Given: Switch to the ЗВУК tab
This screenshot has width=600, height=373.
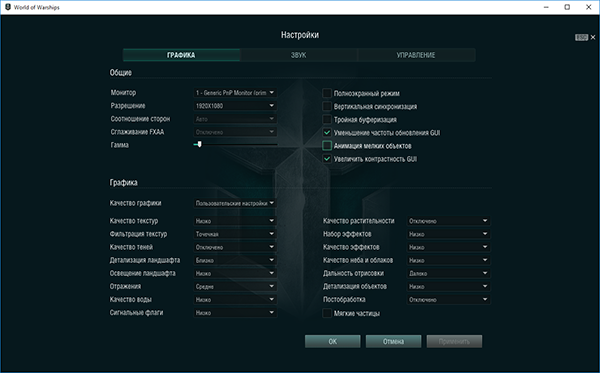Looking at the screenshot, I should point(298,55).
